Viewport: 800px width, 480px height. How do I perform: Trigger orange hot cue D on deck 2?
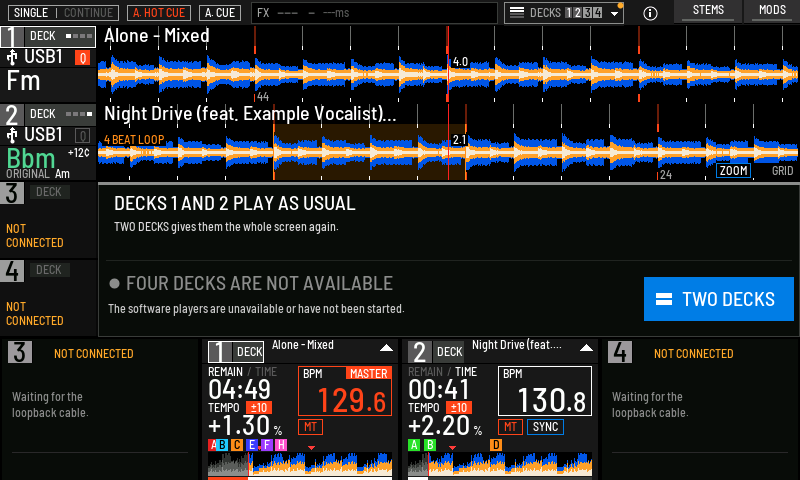coord(496,445)
